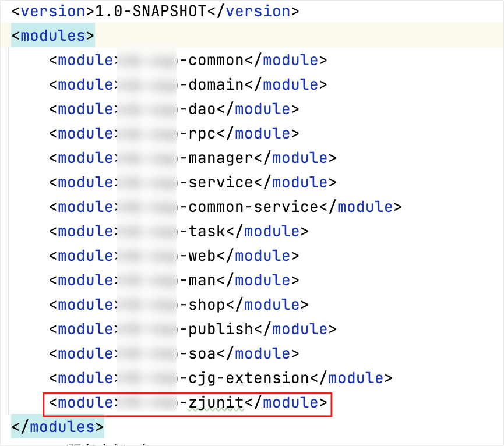
Task: Select the module line ending exactly in -man
Action: (x=174, y=280)
